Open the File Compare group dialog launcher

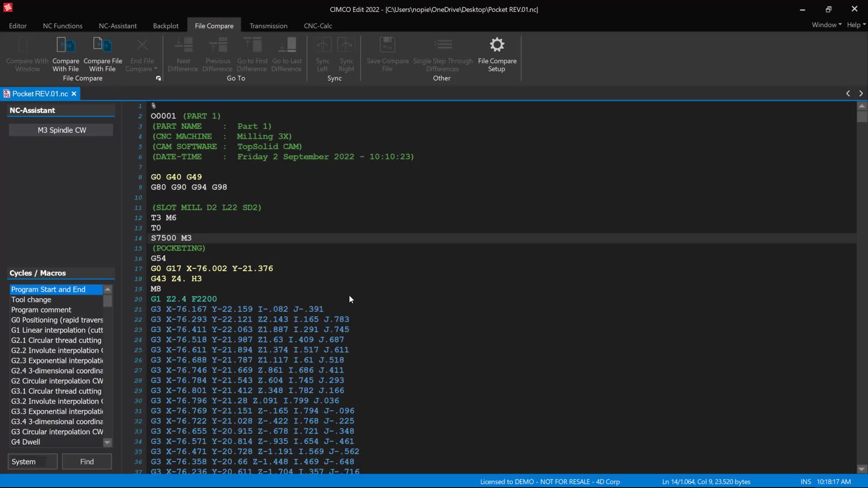tap(158, 78)
